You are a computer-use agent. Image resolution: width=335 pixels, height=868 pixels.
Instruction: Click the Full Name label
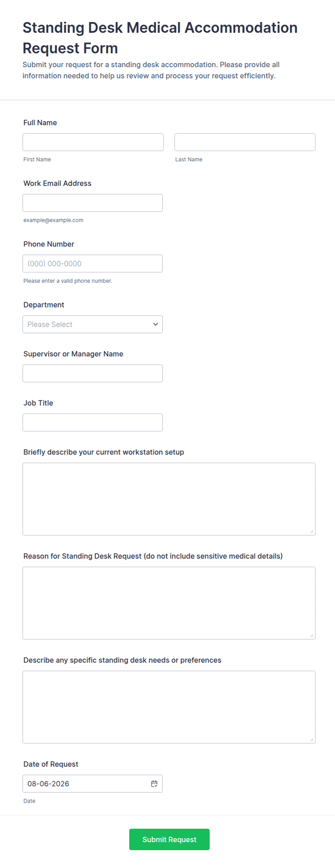pyautogui.click(x=40, y=123)
